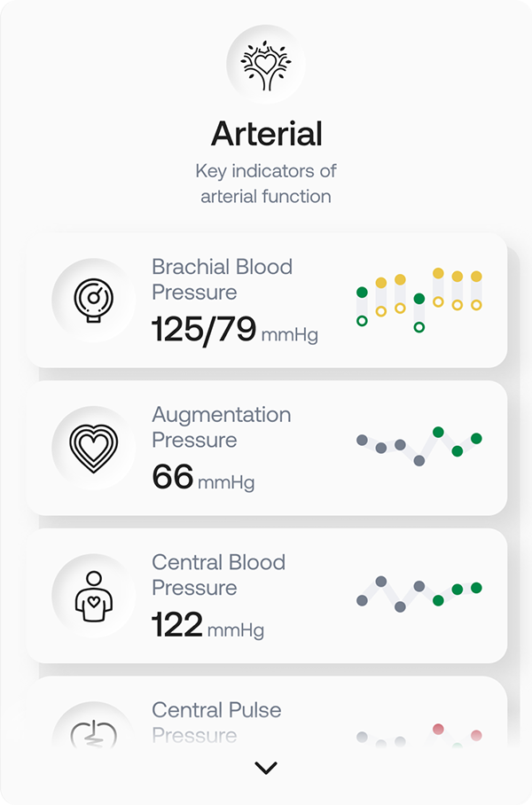532x805 pixels.
Task: Click the 66 mmHg reading
Action: pos(202,478)
